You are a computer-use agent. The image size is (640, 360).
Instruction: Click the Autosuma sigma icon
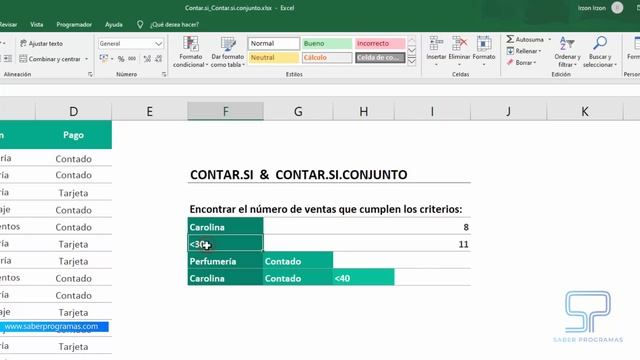(510, 39)
